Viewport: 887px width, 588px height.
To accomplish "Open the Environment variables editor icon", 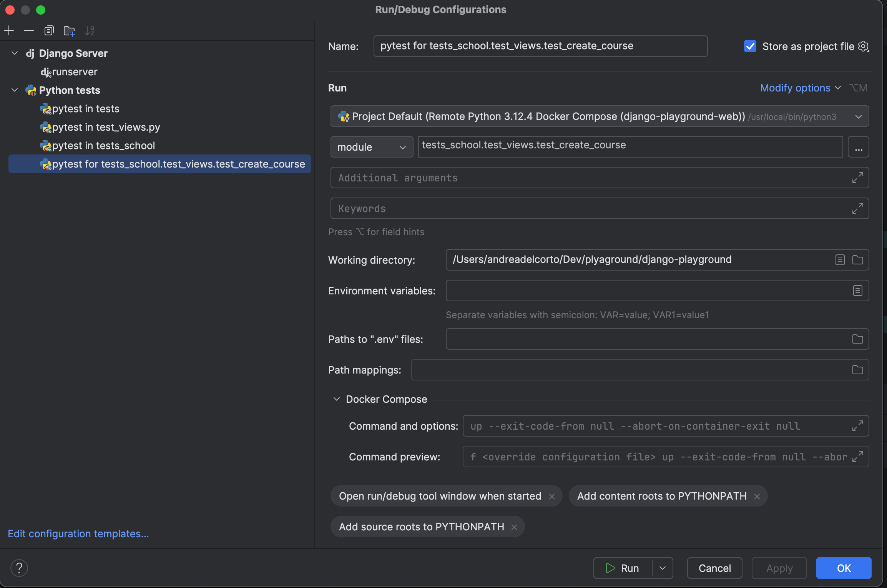I will (857, 291).
